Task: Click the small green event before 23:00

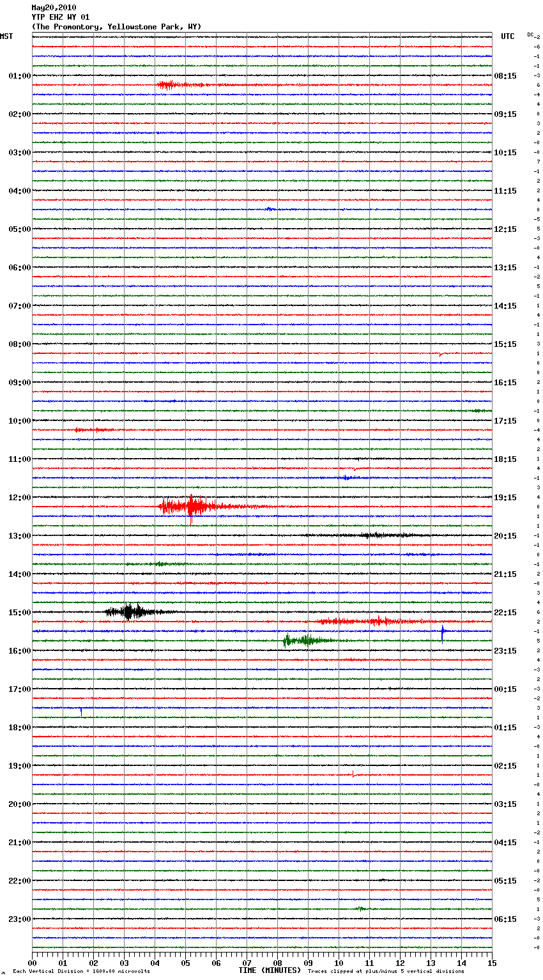Action: (x=361, y=908)
